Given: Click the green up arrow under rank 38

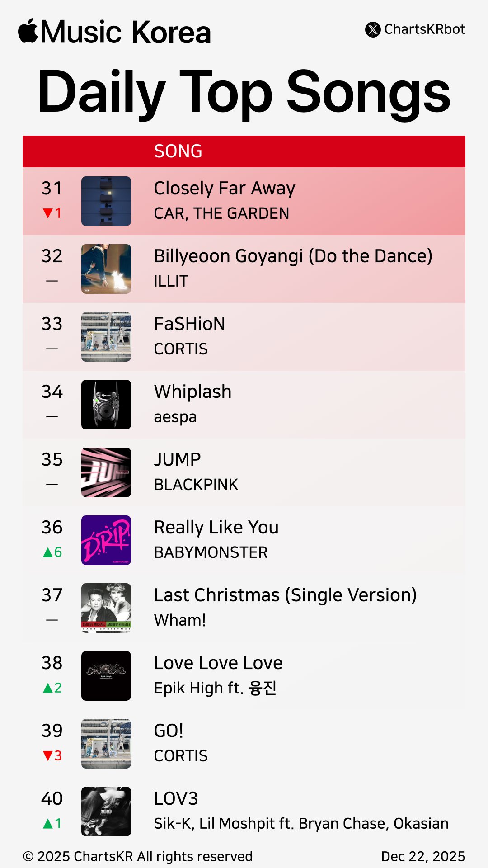Looking at the screenshot, I should pos(47,688).
